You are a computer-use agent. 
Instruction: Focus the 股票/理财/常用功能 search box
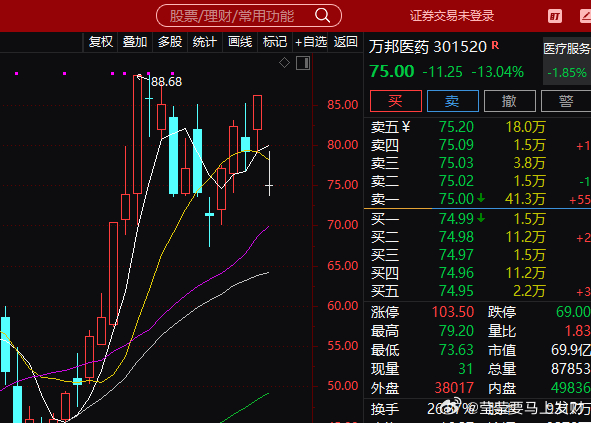click(249, 15)
